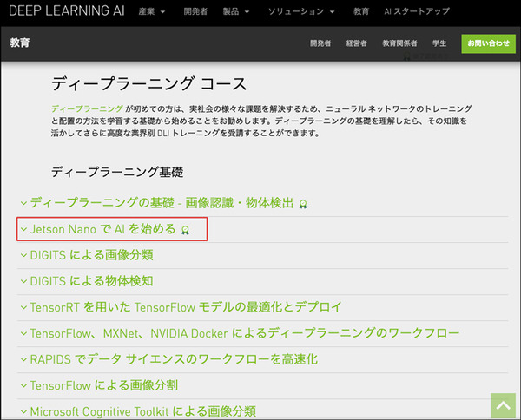Click the scroll-to-top arrow button
Viewport: 521px width, 420px height.
coord(502,405)
